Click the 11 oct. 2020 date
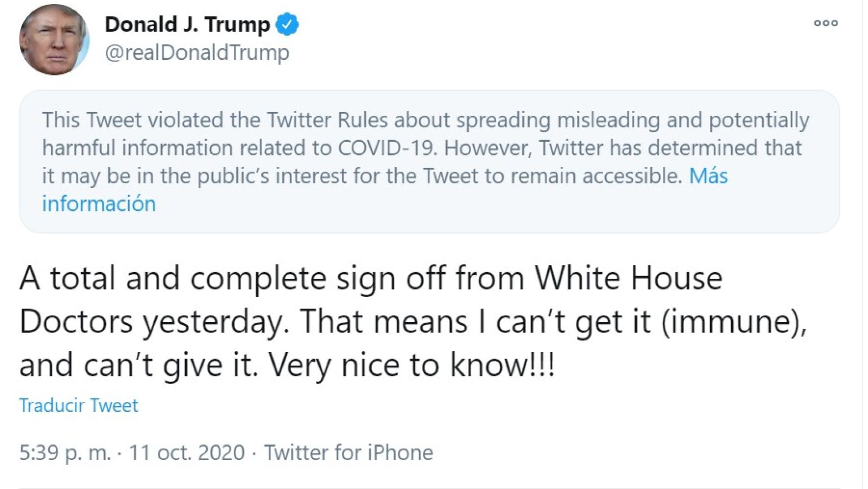 click(x=186, y=453)
